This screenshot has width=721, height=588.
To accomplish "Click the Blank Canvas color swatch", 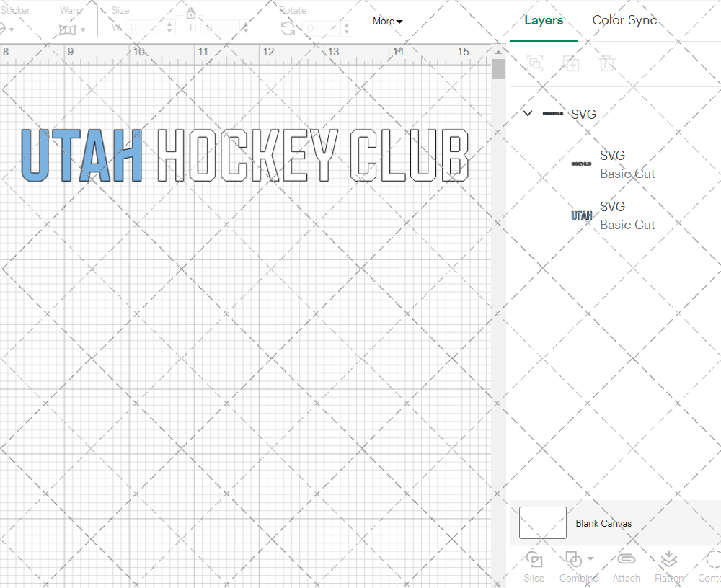I will [x=542, y=522].
